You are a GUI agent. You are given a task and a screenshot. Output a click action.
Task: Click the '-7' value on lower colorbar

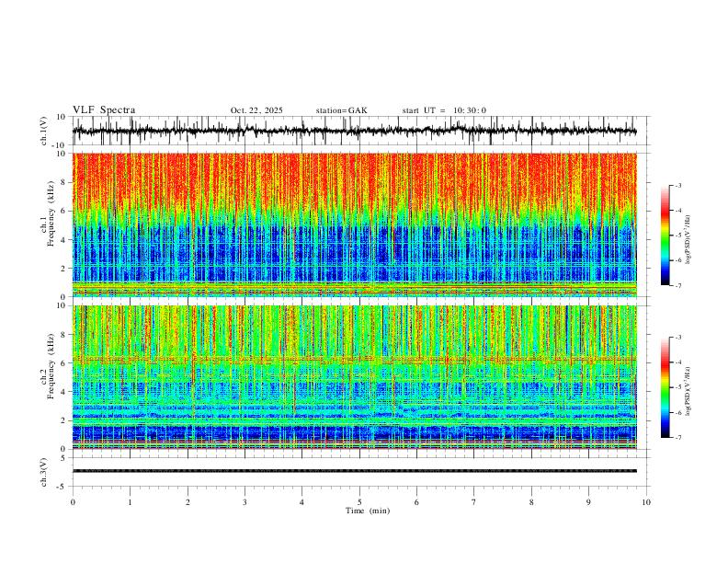point(677,438)
